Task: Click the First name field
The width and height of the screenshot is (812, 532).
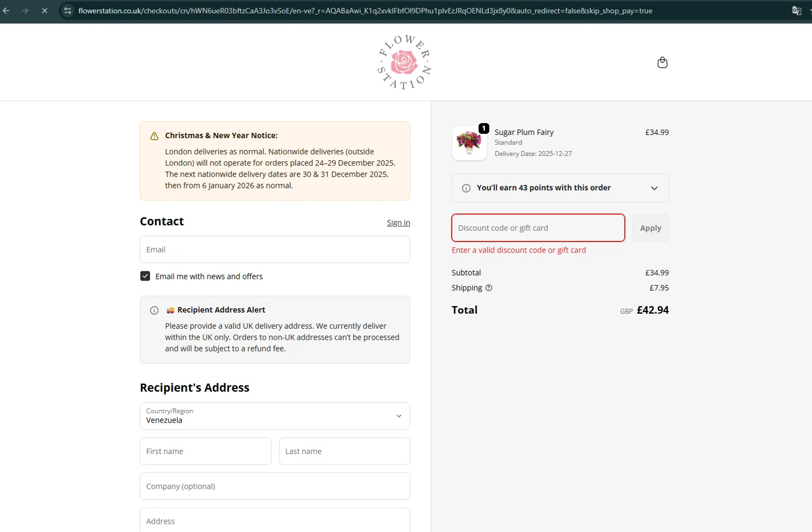Action: pyautogui.click(x=205, y=451)
